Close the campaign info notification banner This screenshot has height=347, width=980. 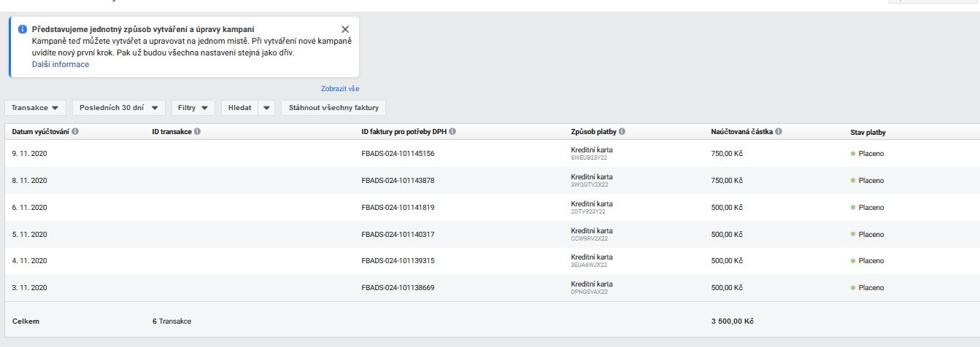click(x=345, y=29)
